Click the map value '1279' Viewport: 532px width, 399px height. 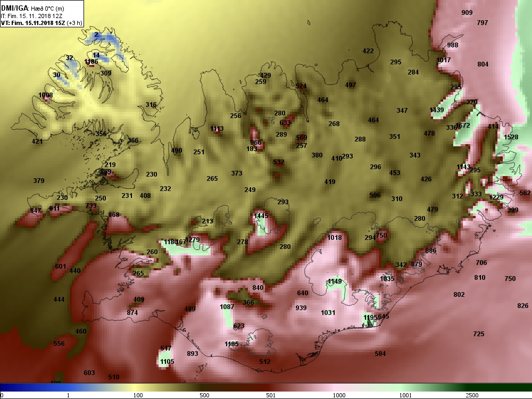[193, 240]
